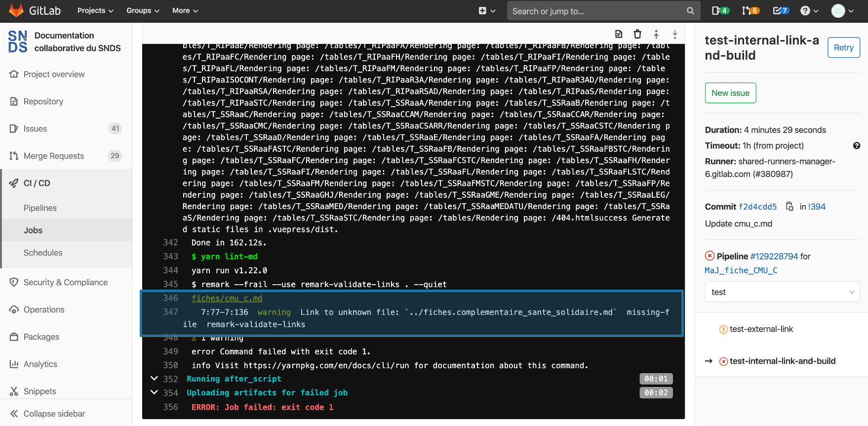
Task: Click test-external-link warning status icon
Action: pos(723,330)
